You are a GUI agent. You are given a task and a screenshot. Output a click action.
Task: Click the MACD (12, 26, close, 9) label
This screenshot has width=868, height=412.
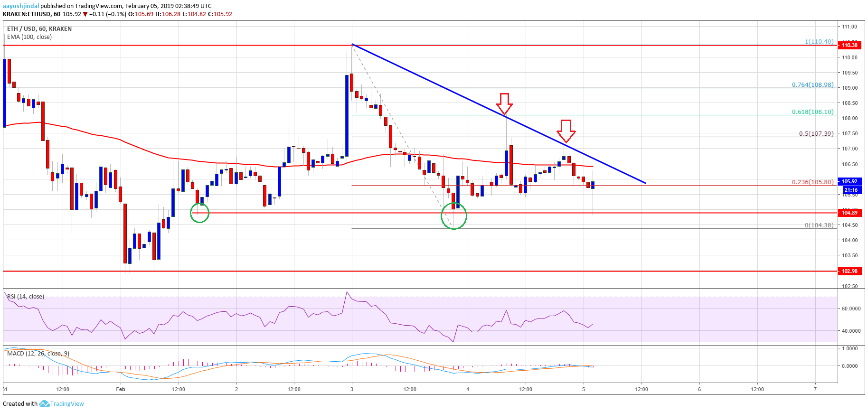coord(38,354)
